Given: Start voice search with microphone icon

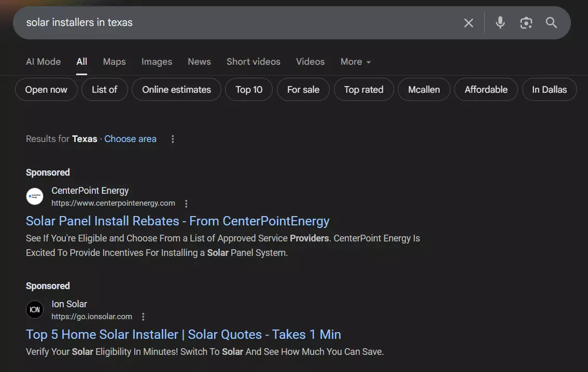Looking at the screenshot, I should coord(500,23).
